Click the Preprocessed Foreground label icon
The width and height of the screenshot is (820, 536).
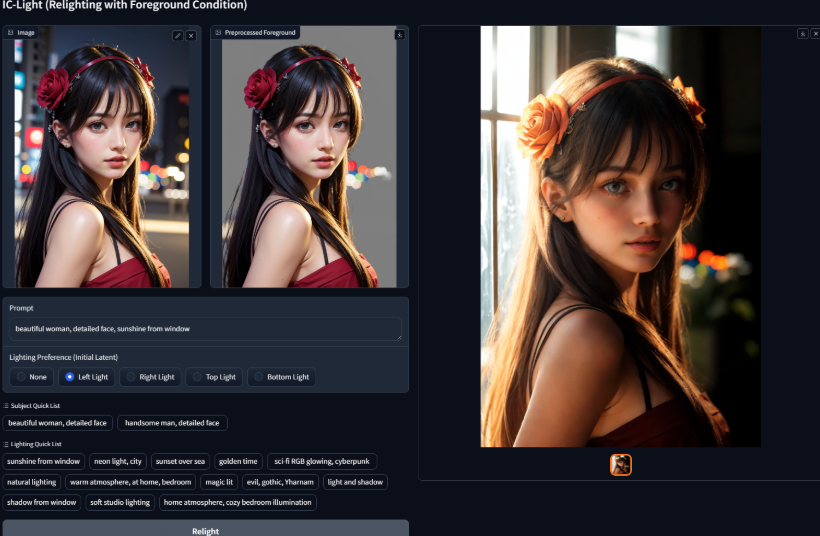point(218,32)
